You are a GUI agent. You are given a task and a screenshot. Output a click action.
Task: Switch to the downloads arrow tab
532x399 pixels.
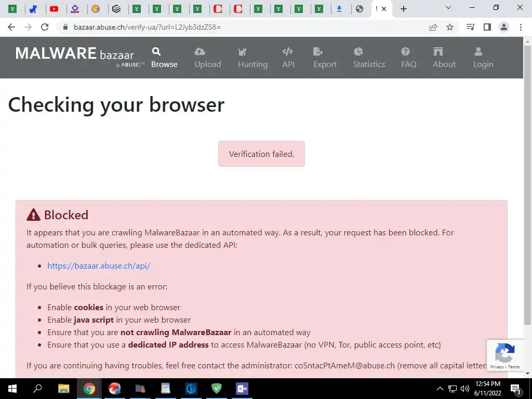click(339, 9)
